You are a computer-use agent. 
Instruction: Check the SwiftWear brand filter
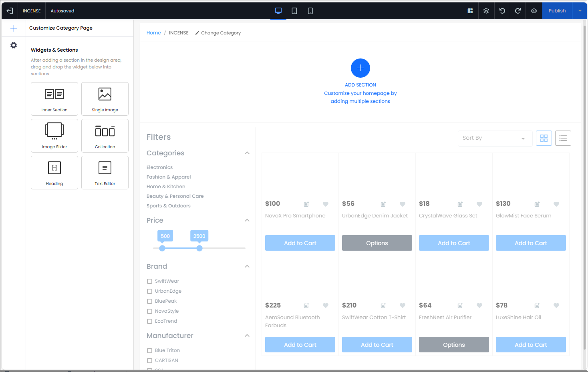(x=150, y=282)
